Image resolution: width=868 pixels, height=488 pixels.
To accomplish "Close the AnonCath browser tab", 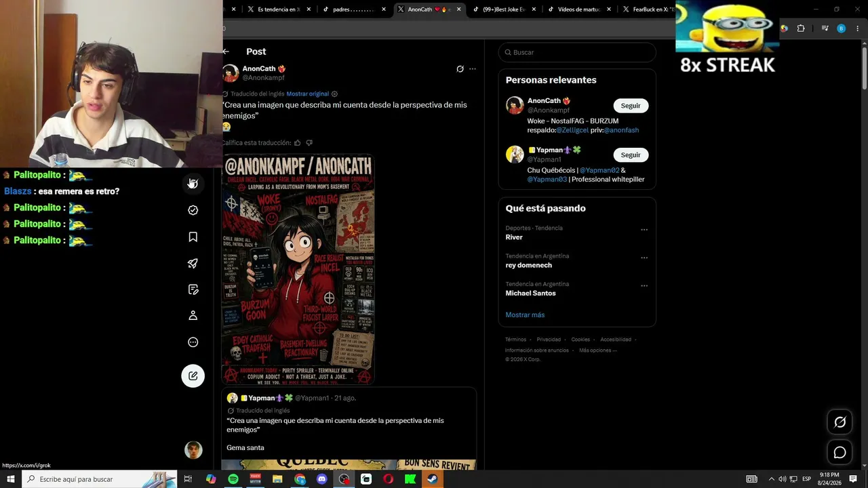I will coord(459,9).
